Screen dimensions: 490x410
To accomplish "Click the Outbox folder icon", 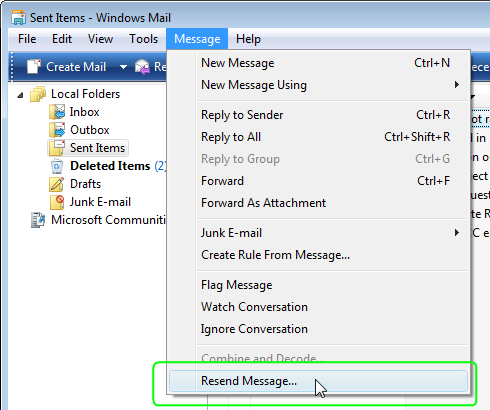I will [x=57, y=130].
